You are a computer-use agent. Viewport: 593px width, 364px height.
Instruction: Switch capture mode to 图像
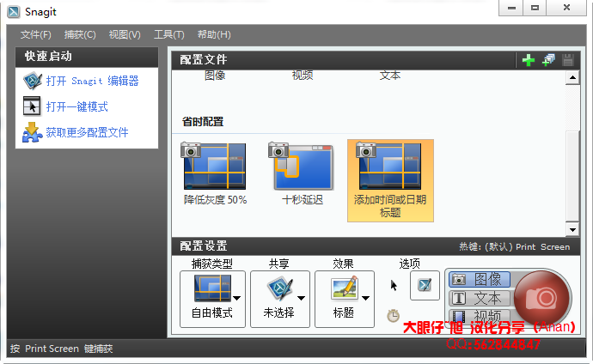point(480,279)
